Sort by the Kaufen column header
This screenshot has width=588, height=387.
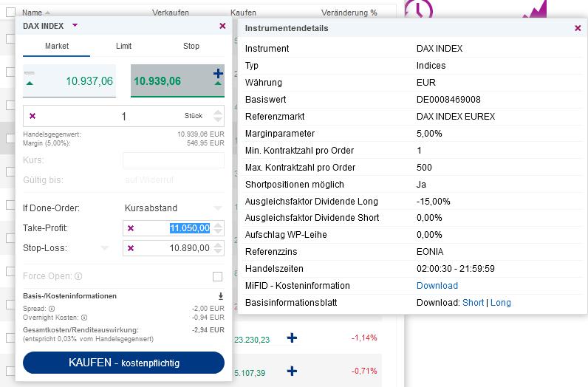tap(243, 13)
